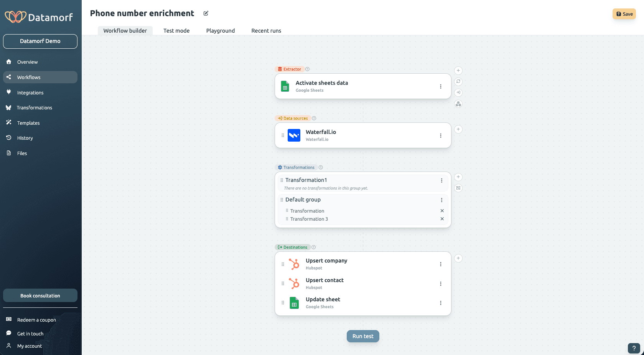Image resolution: width=644 pixels, height=355 pixels.
Task: Open the options menu for Default group
Action: (x=441, y=200)
